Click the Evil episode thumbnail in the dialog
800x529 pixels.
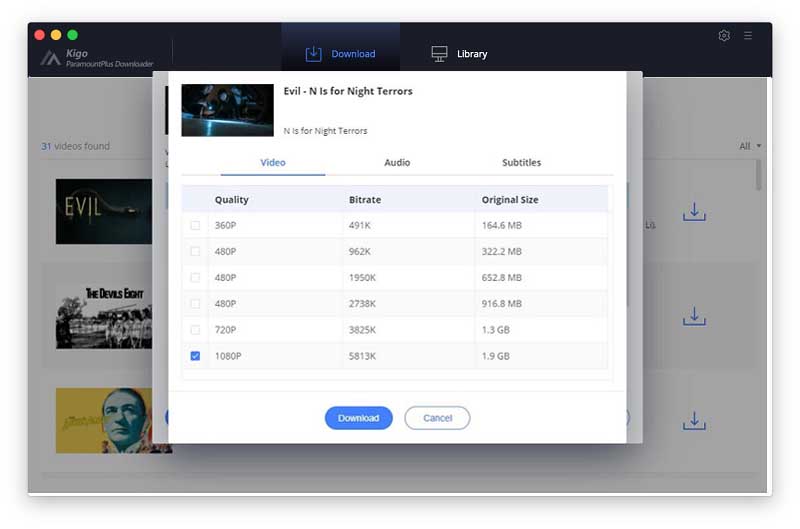coord(228,110)
